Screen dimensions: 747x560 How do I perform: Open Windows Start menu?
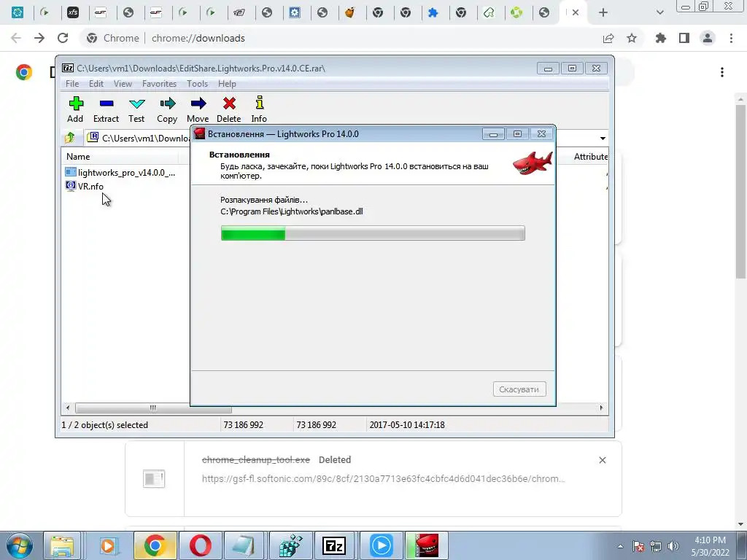click(x=18, y=545)
